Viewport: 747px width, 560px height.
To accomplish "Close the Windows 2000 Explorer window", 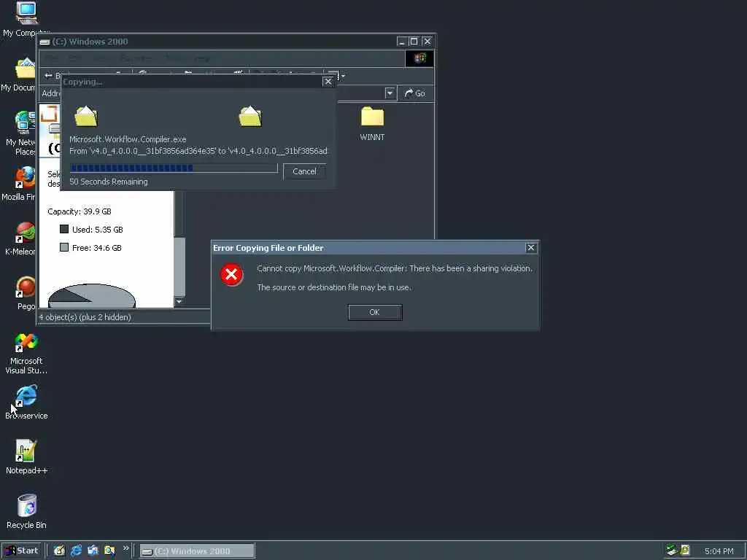I will (427, 42).
